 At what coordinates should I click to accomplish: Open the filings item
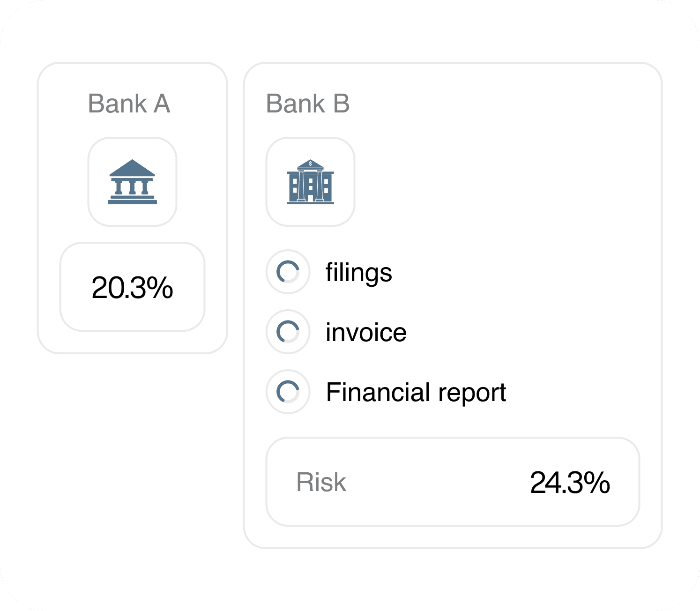point(359,273)
